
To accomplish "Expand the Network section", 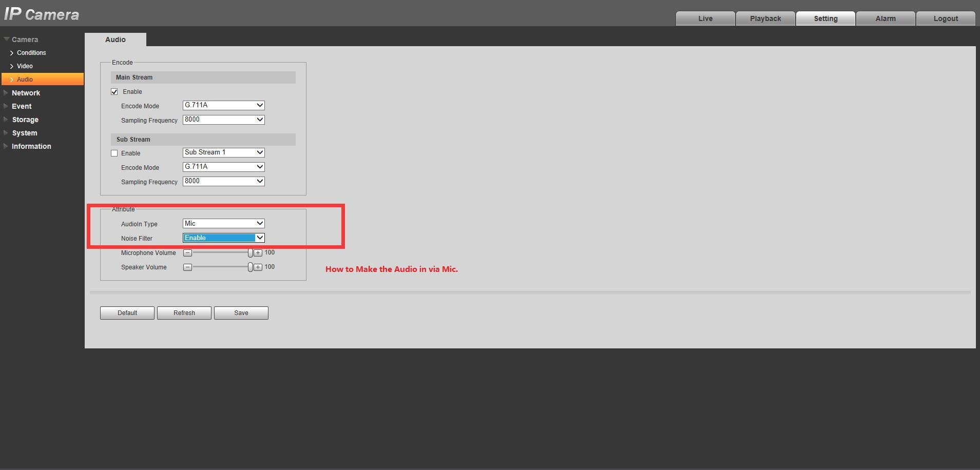I will (26, 93).
